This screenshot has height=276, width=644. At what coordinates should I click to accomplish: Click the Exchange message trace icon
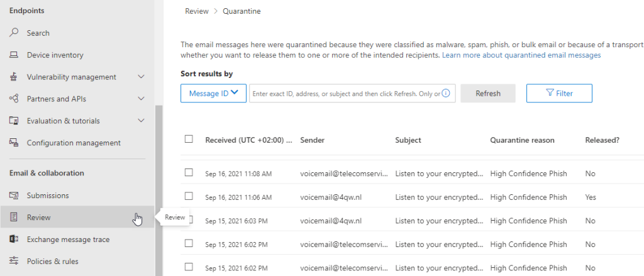pos(14,240)
